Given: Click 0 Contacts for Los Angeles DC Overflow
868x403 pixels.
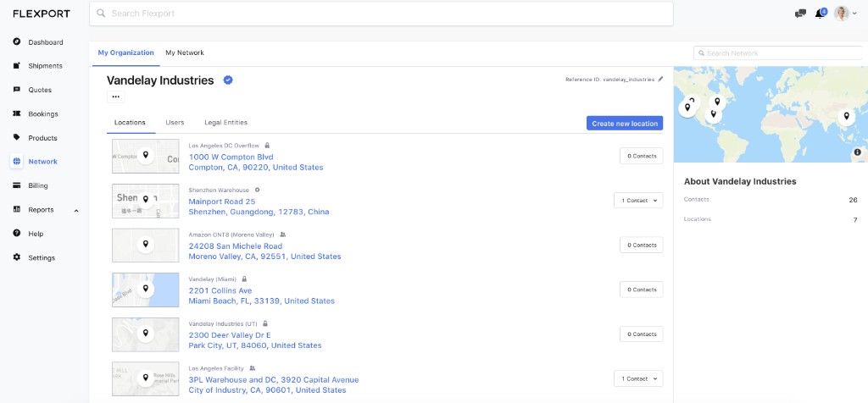Looking at the screenshot, I should 641,156.
